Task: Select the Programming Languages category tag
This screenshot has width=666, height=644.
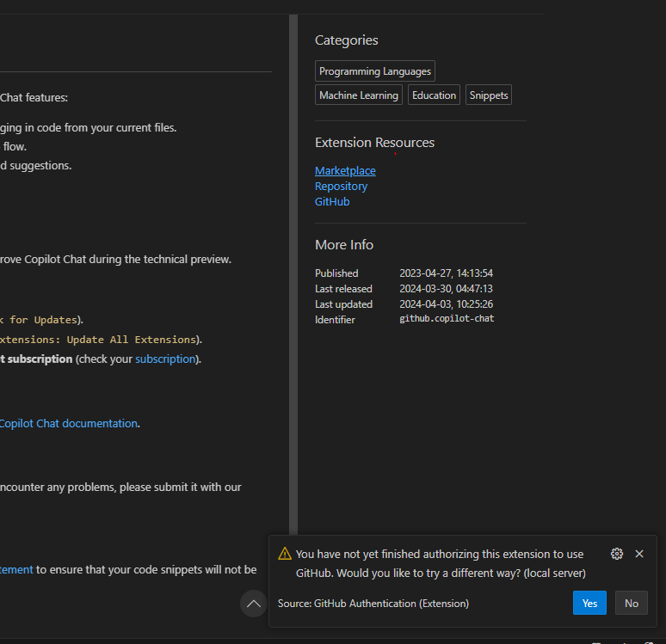Action: point(375,71)
